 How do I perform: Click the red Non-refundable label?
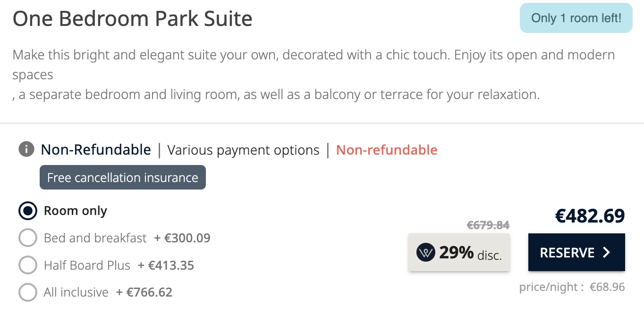click(387, 150)
